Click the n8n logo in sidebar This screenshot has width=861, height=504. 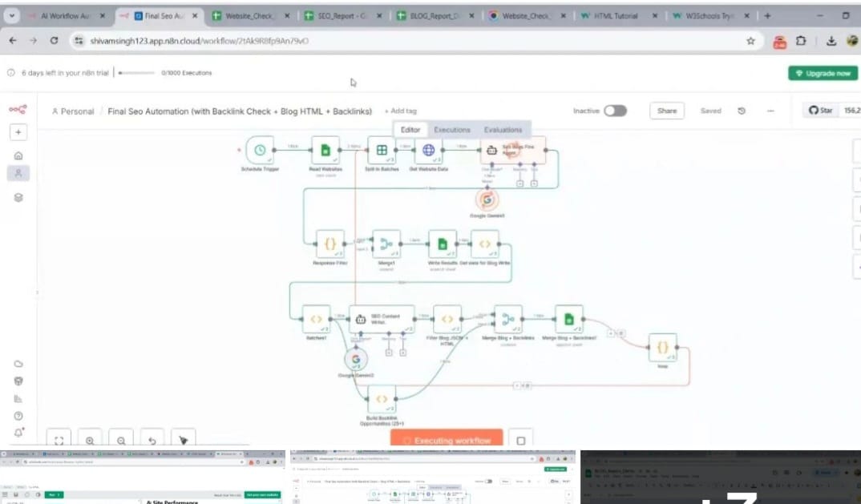[18, 110]
